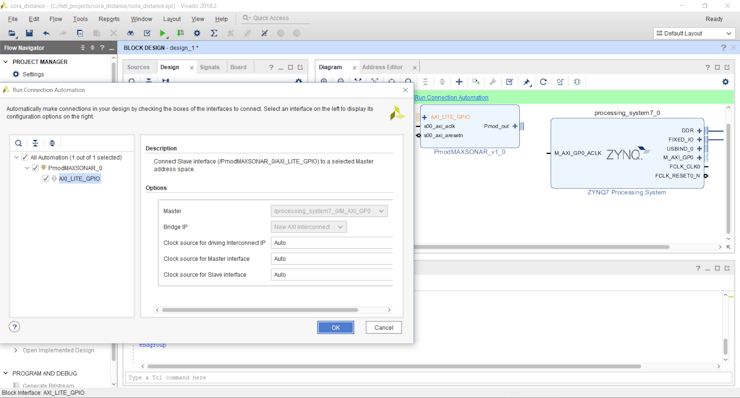Click the make connection icon in Diagram toolbar
The height and width of the screenshot is (398, 740).
pos(476,82)
